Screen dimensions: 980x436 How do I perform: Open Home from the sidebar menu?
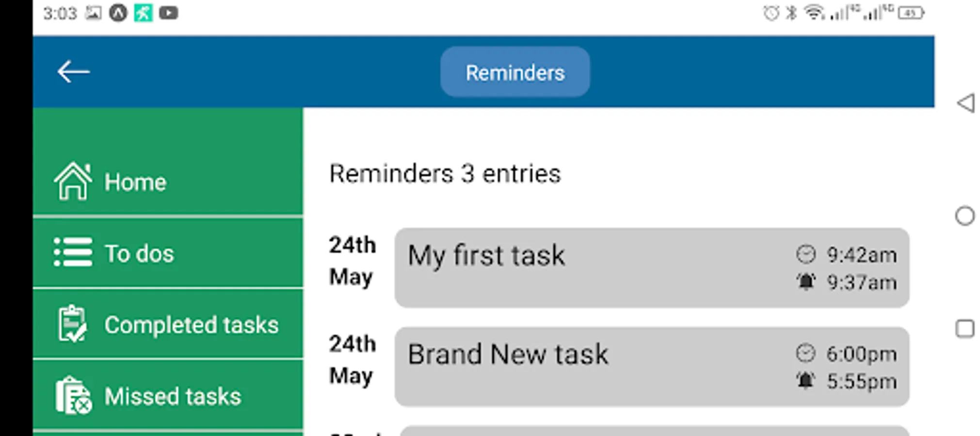(136, 182)
